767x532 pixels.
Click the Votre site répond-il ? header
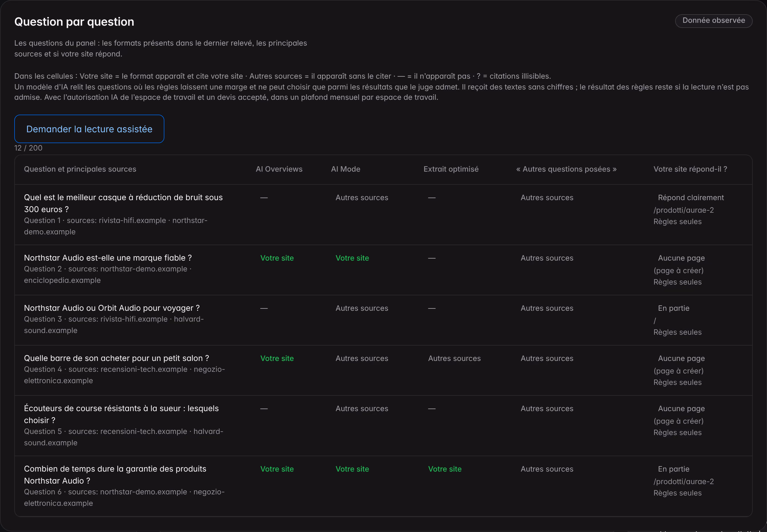click(x=690, y=169)
